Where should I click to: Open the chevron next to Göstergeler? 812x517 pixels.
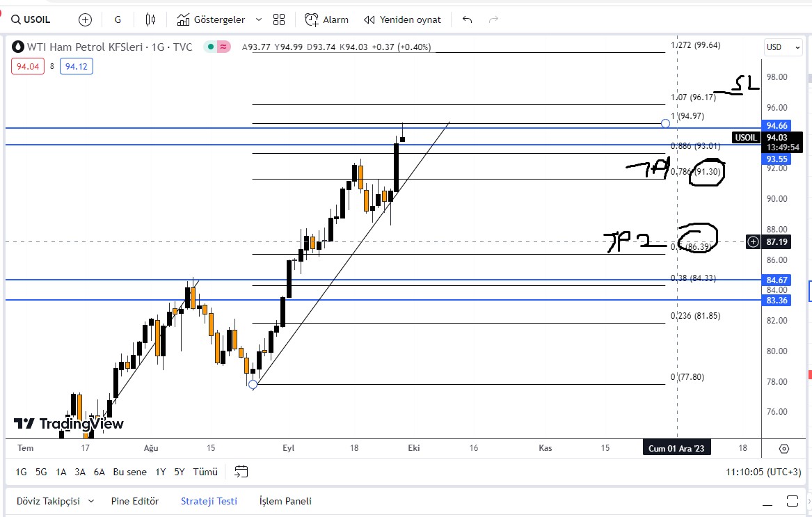pyautogui.click(x=257, y=19)
